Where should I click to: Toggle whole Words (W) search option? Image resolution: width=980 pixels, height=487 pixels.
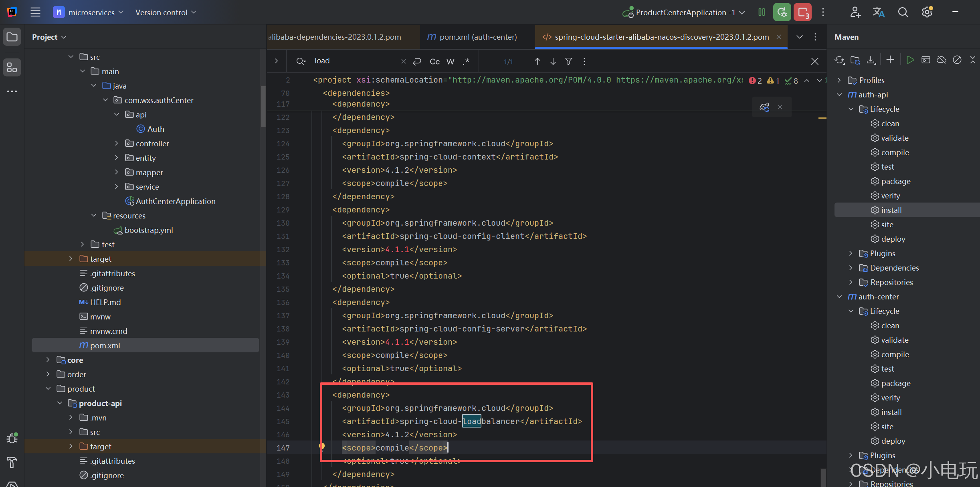click(451, 61)
